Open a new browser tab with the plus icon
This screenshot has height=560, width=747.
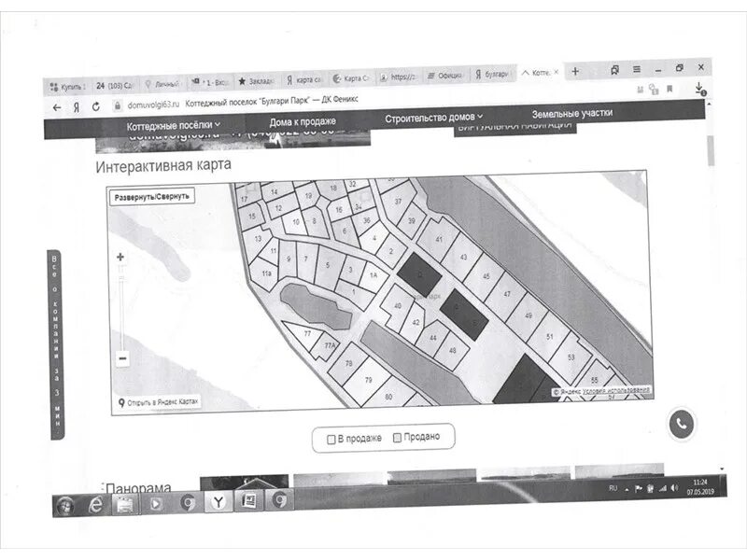(575, 72)
